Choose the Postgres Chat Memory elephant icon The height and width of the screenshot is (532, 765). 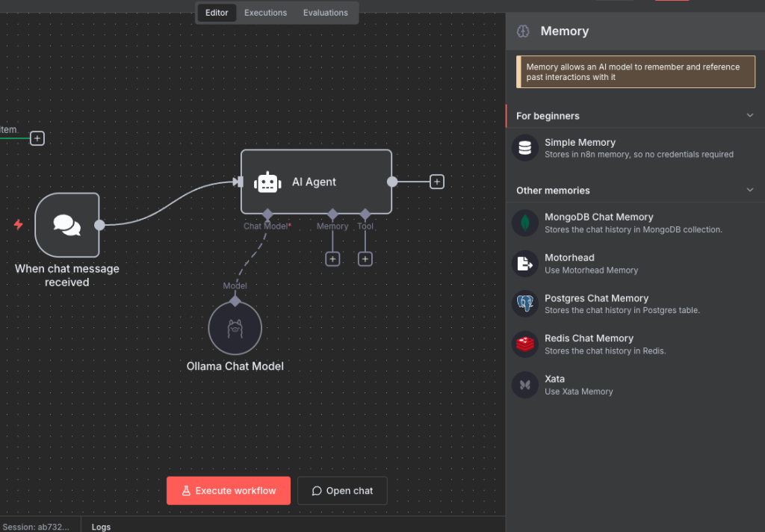point(525,303)
